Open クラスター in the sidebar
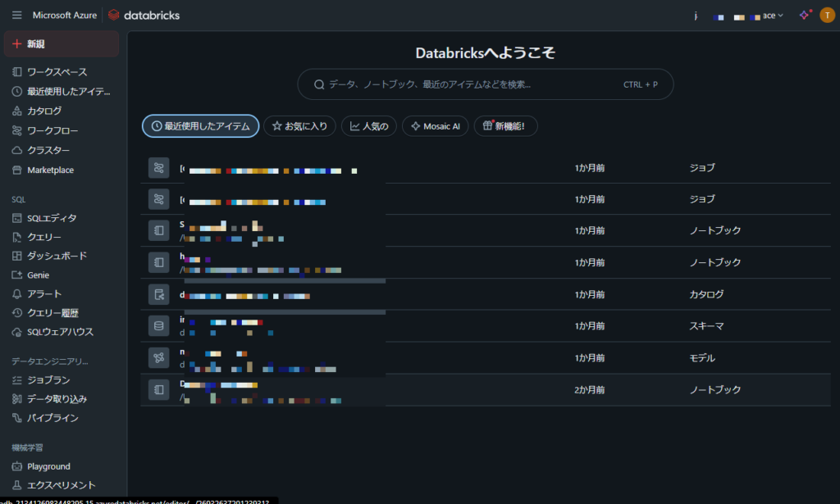The width and height of the screenshot is (840, 504). point(48,150)
